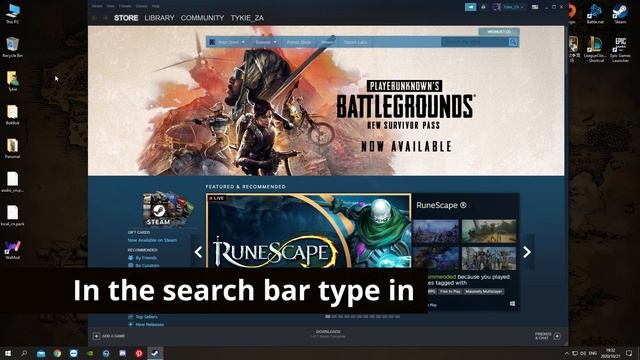The height and width of the screenshot is (360, 640).
Task: Open the Friends menu in the title bar
Action: pyautogui.click(x=125, y=6)
